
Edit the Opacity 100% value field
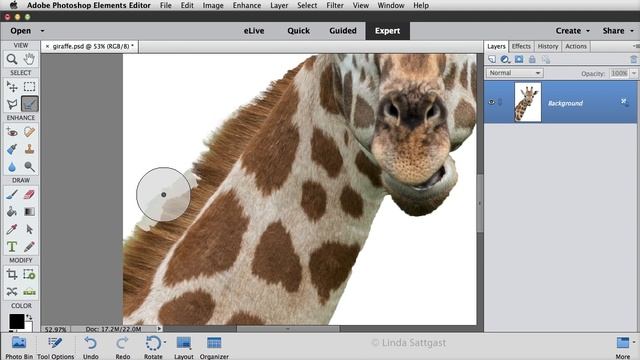coord(619,73)
